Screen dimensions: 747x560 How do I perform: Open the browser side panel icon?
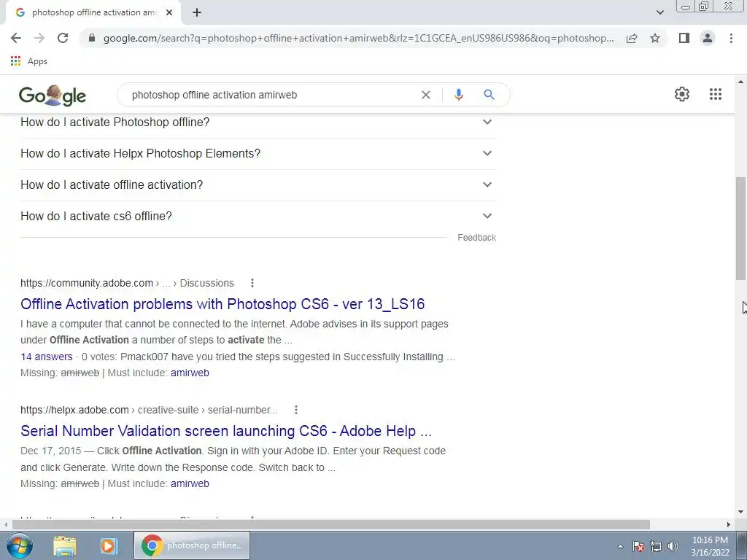point(684,38)
